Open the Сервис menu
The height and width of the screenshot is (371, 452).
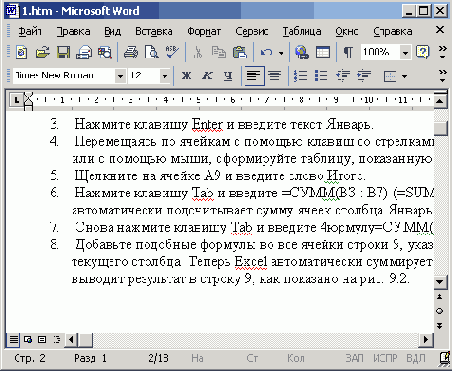[x=252, y=31]
